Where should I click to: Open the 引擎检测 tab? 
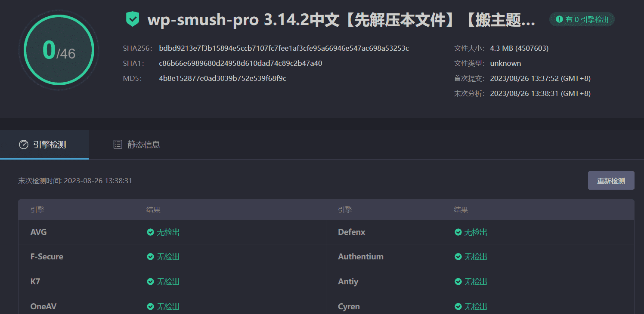[x=44, y=145]
